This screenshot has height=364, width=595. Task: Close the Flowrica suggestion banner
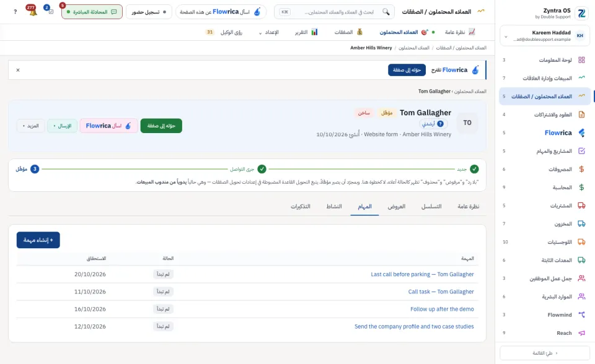(x=18, y=70)
